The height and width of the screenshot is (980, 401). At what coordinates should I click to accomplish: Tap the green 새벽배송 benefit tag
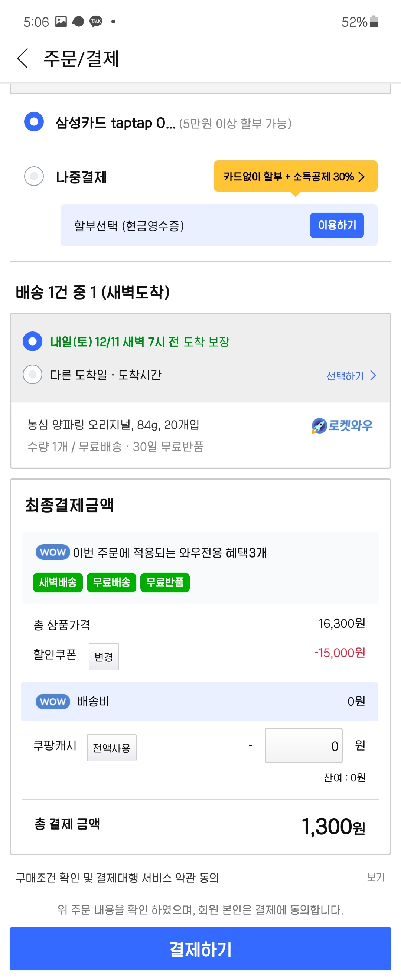coord(58,582)
